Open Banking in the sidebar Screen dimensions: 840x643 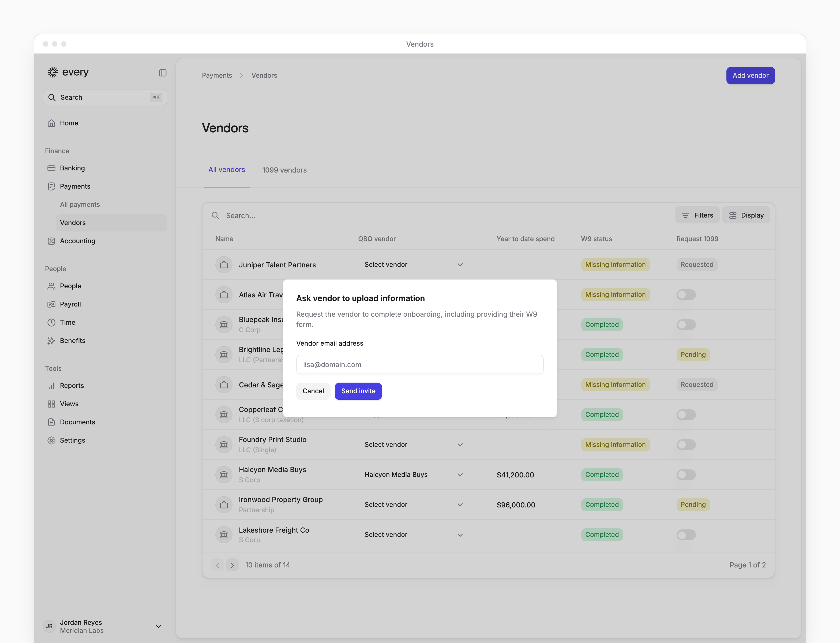pyautogui.click(x=105, y=168)
